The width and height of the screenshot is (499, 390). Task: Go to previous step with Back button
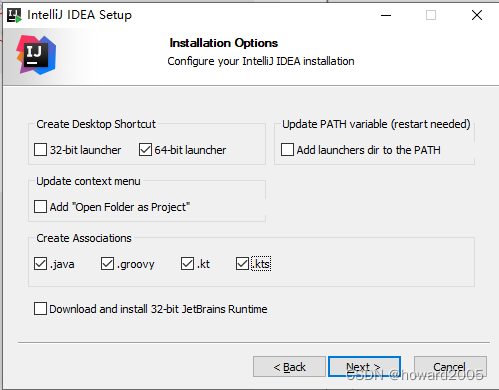pos(289,367)
